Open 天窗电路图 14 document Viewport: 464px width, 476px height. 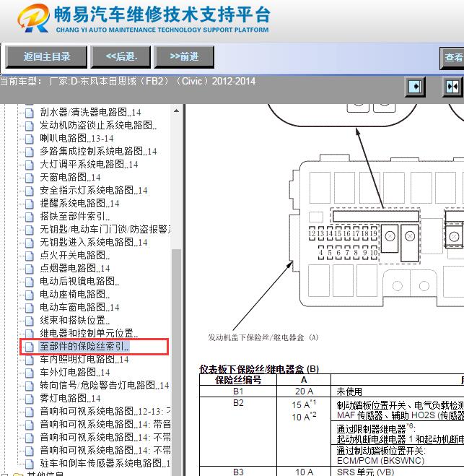(70, 177)
